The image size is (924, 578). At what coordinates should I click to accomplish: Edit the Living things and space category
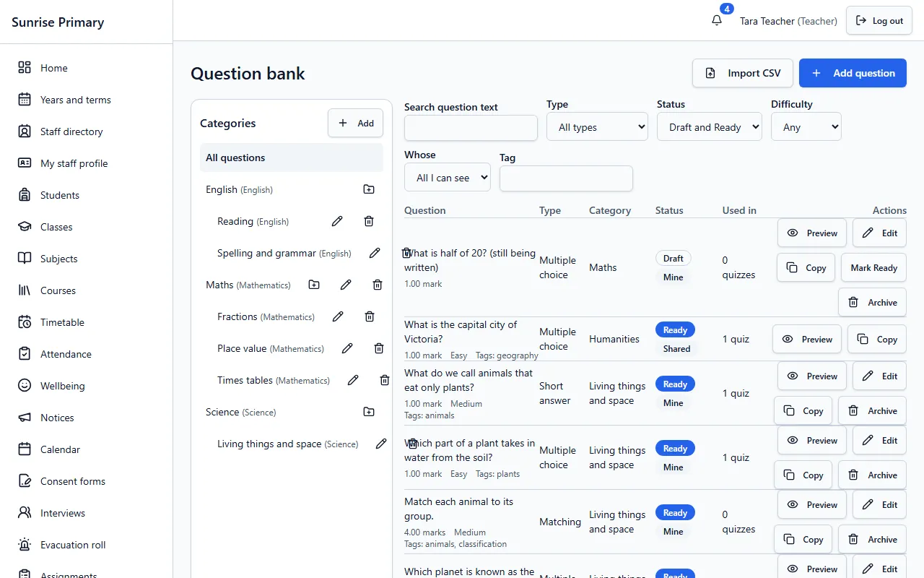[x=381, y=444]
